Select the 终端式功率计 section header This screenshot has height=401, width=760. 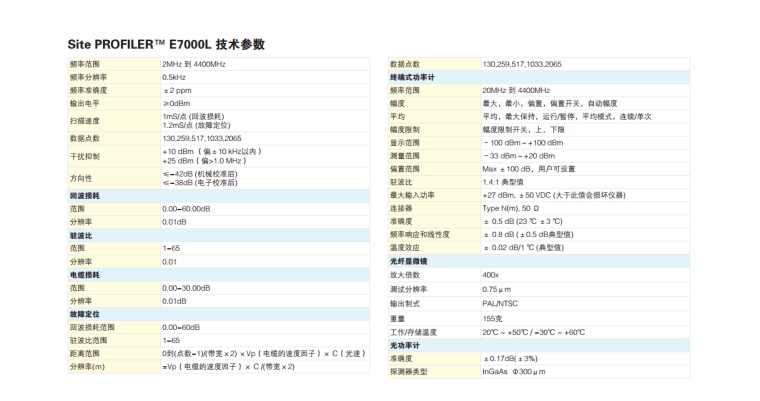[413, 77]
